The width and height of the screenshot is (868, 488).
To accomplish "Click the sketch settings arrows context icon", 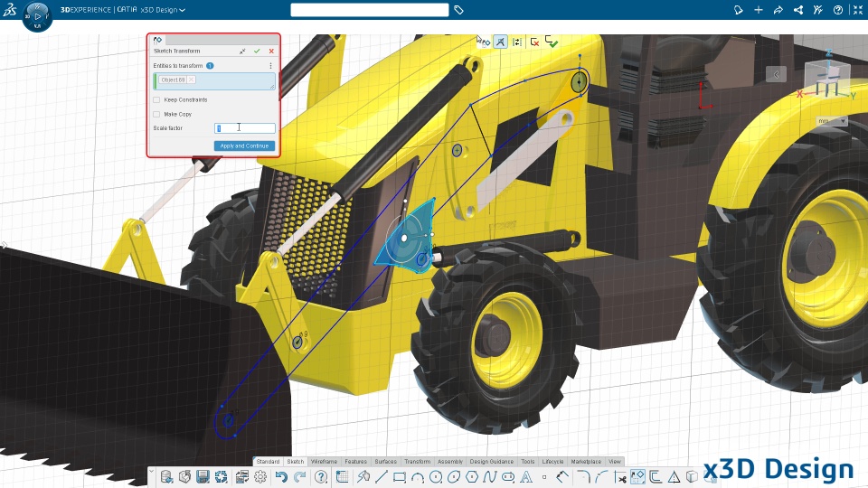I will [517, 42].
